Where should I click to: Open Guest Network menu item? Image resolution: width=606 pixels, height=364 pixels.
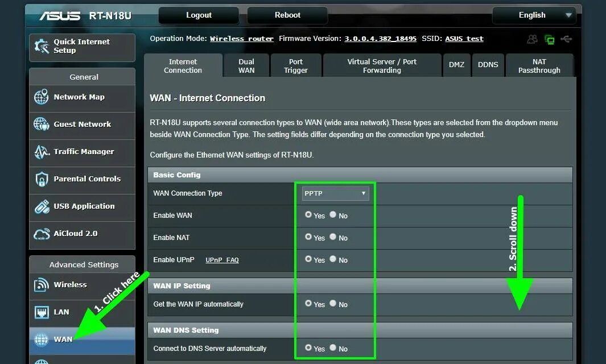[x=83, y=125]
